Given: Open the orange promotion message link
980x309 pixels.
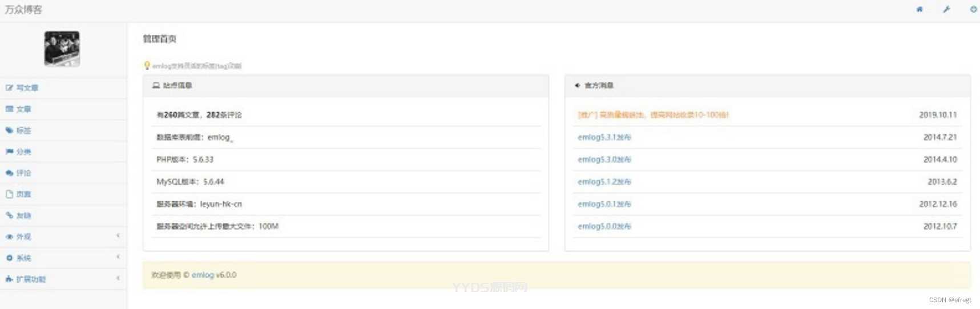Looking at the screenshot, I should (653, 115).
